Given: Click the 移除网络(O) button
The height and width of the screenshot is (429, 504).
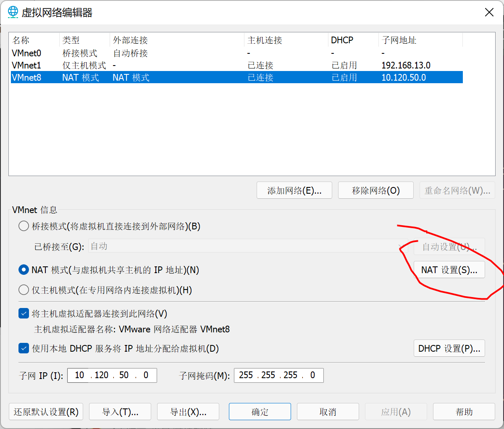Looking at the screenshot, I should click(376, 190).
